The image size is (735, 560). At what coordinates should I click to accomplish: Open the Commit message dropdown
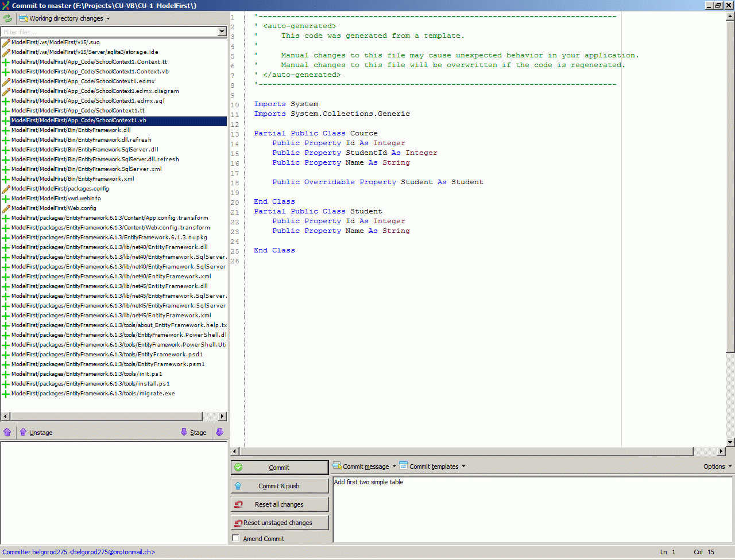tap(365, 466)
